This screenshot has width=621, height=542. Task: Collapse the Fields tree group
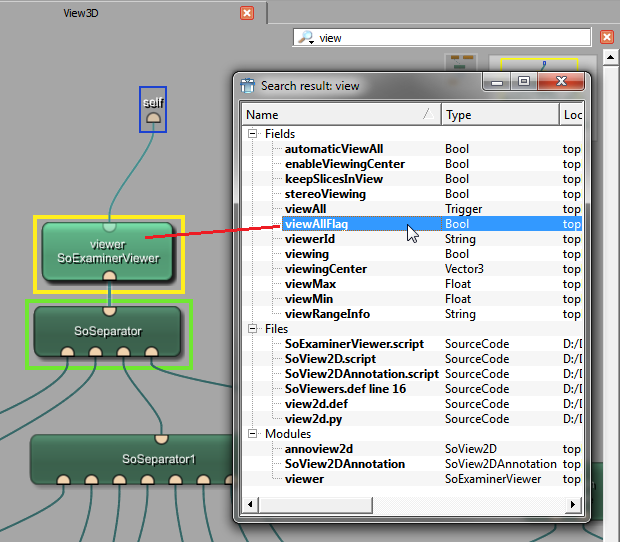(x=254, y=134)
